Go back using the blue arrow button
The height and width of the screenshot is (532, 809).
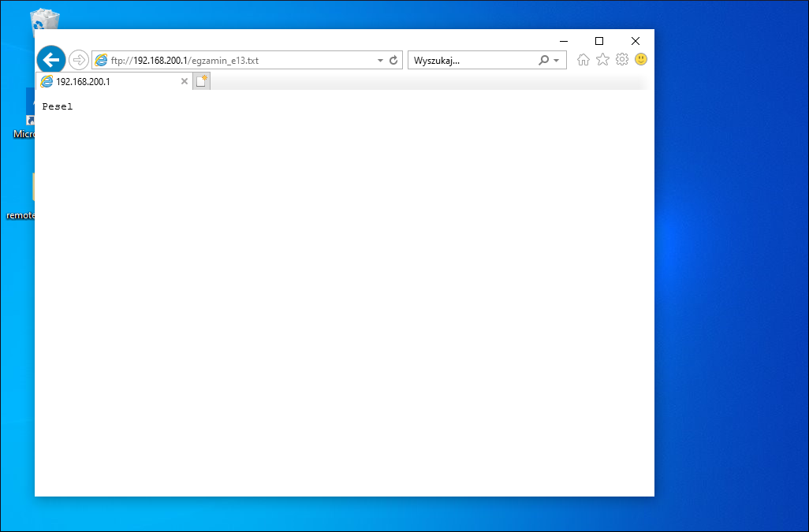(x=51, y=61)
